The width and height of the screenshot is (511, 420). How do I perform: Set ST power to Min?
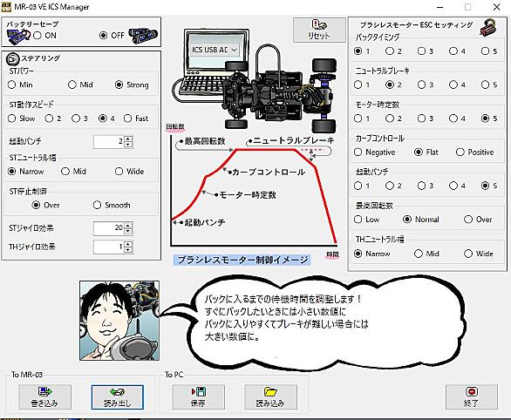pos(20,85)
